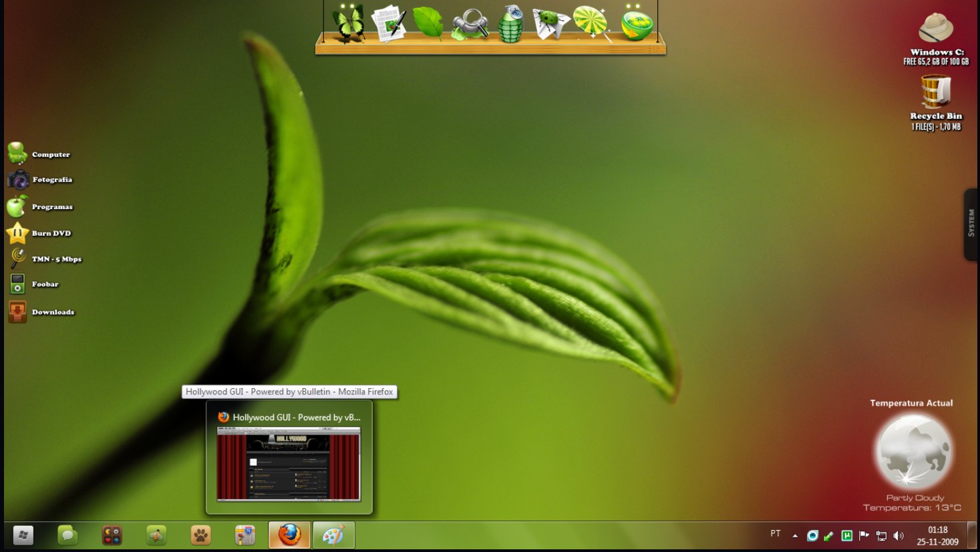Click the "FREE 65,2 GB OF 100 GB" text
The image size is (980, 552).
click(x=936, y=61)
